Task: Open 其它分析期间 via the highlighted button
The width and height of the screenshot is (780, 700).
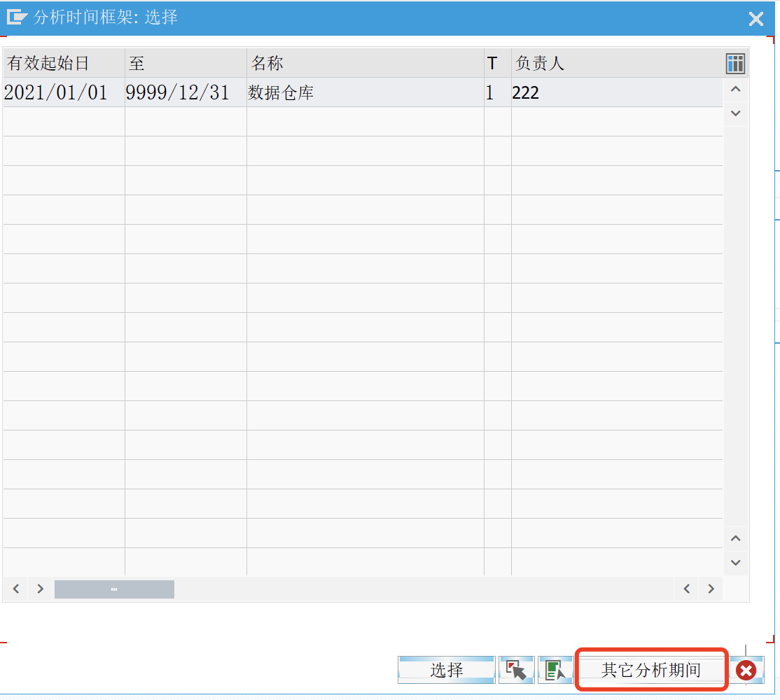Action: tap(650, 669)
